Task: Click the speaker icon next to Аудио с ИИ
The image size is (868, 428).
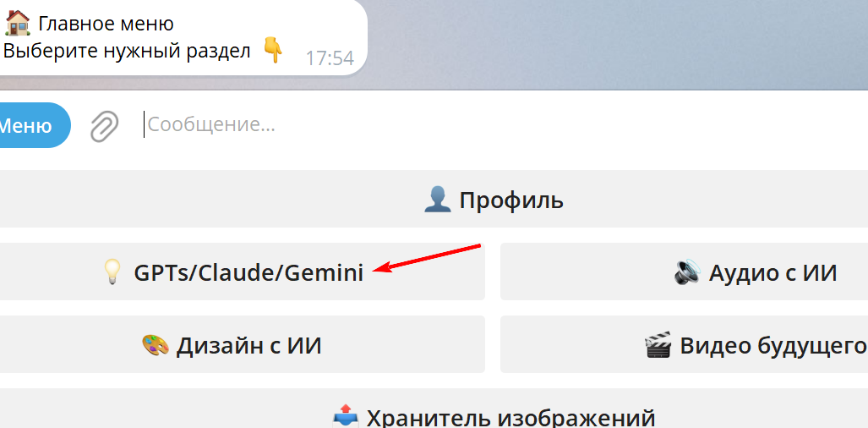Action: click(687, 272)
